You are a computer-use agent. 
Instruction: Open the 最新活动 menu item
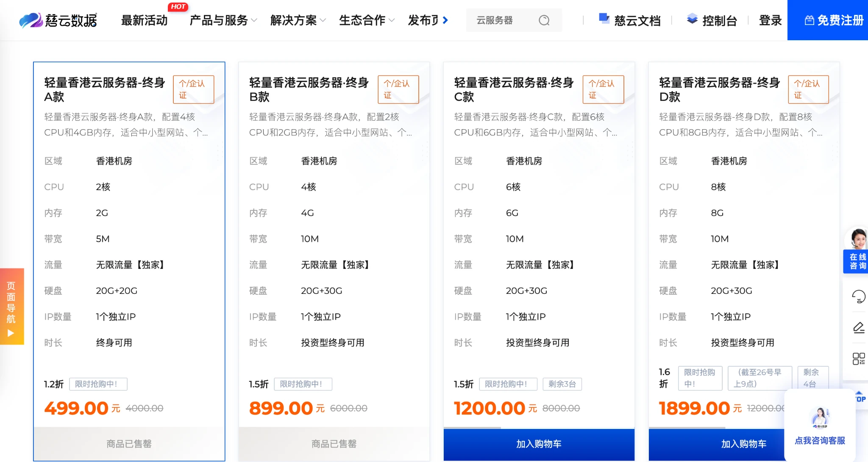pos(144,20)
